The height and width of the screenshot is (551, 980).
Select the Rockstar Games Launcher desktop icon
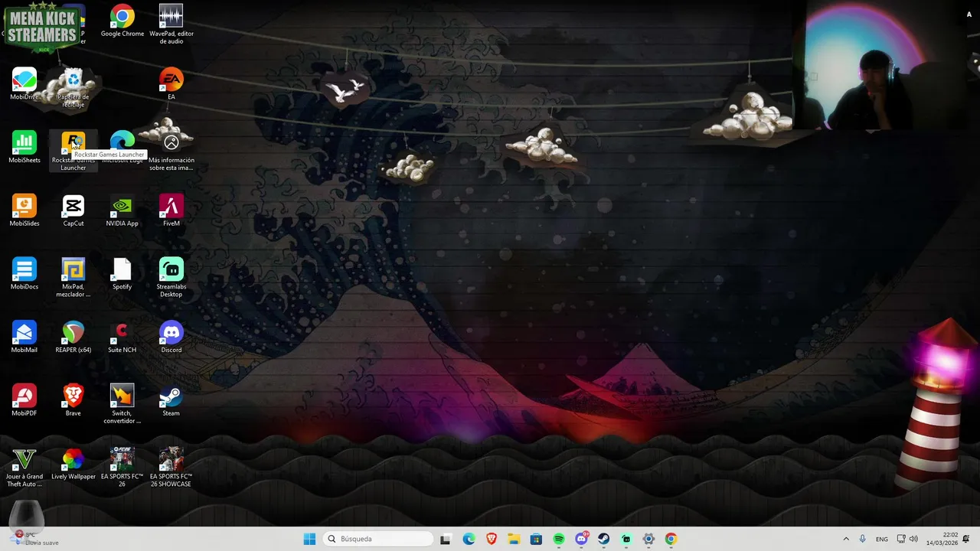coord(73,151)
